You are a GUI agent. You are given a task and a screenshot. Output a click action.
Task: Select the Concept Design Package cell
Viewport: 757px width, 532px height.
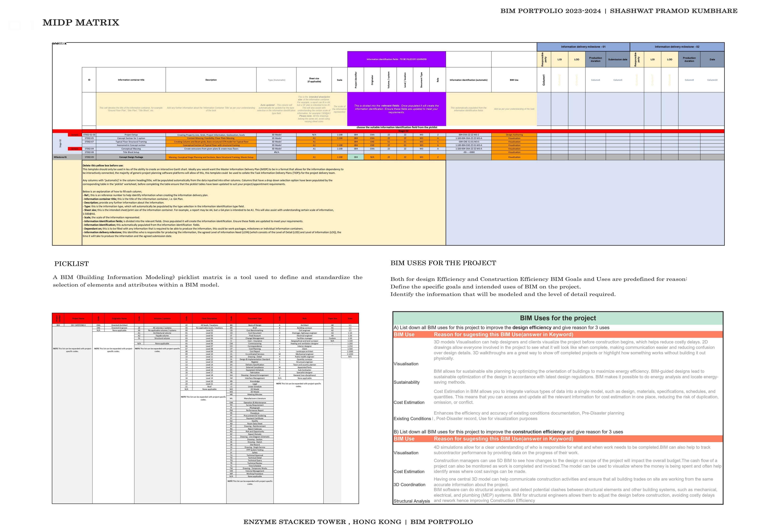click(131, 157)
